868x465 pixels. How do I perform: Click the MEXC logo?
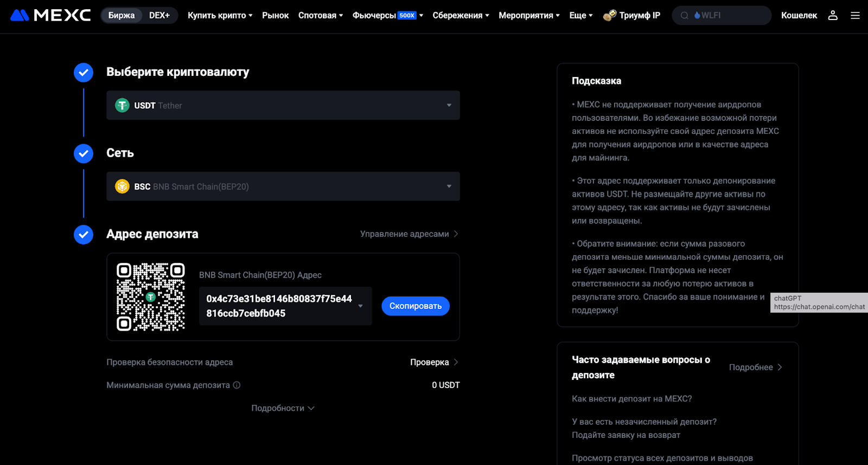[x=50, y=15]
